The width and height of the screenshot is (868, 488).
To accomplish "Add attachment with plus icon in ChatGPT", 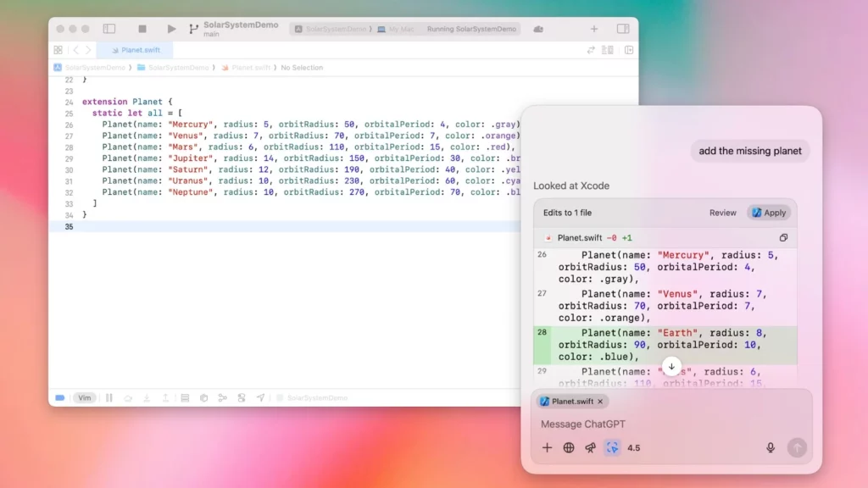I will click(x=547, y=447).
